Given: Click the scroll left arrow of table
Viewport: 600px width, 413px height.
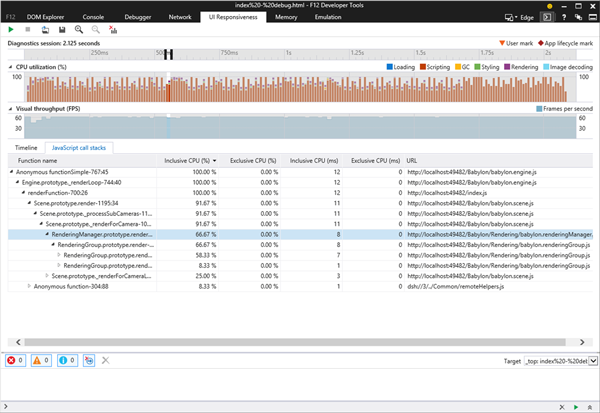Looking at the screenshot, I should click(x=18, y=342).
